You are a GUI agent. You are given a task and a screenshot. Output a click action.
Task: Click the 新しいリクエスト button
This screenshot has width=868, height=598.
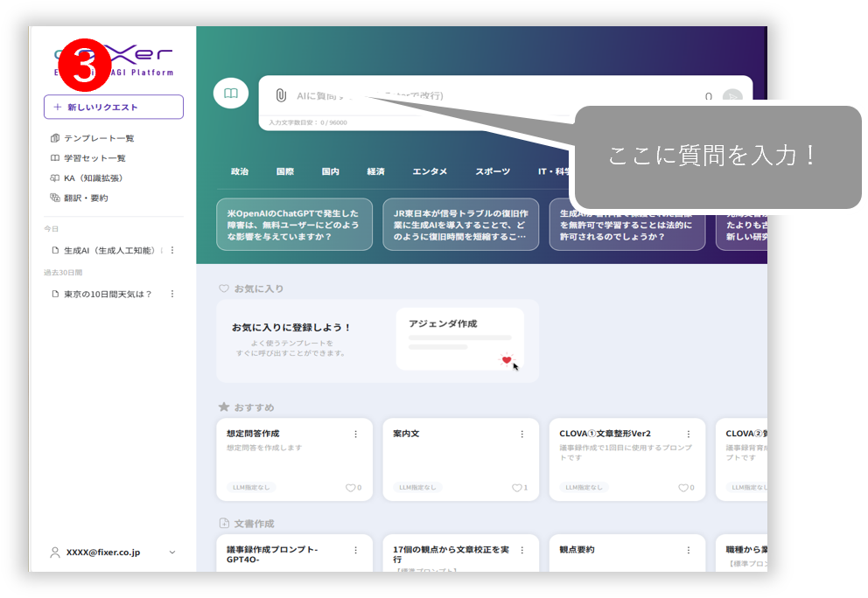click(114, 107)
